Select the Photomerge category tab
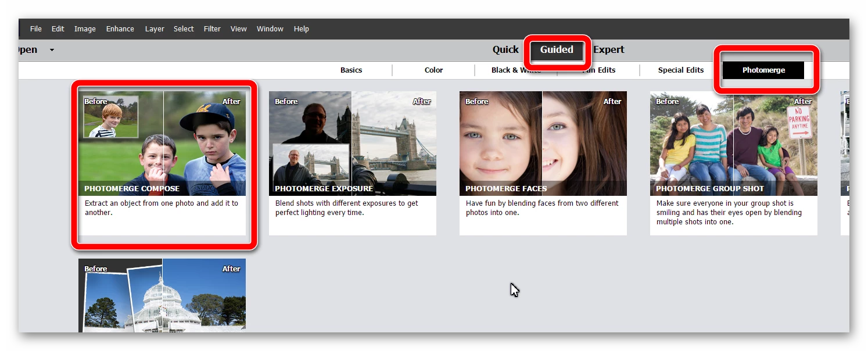 tap(763, 70)
